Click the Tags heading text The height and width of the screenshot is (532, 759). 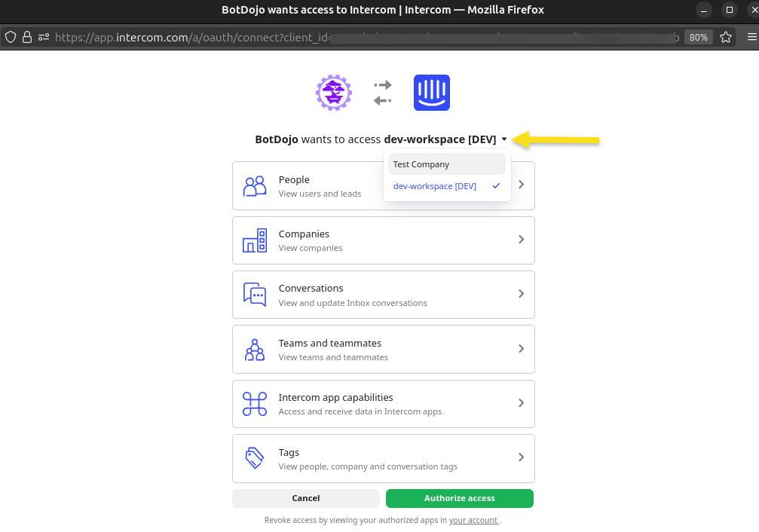coord(289,453)
